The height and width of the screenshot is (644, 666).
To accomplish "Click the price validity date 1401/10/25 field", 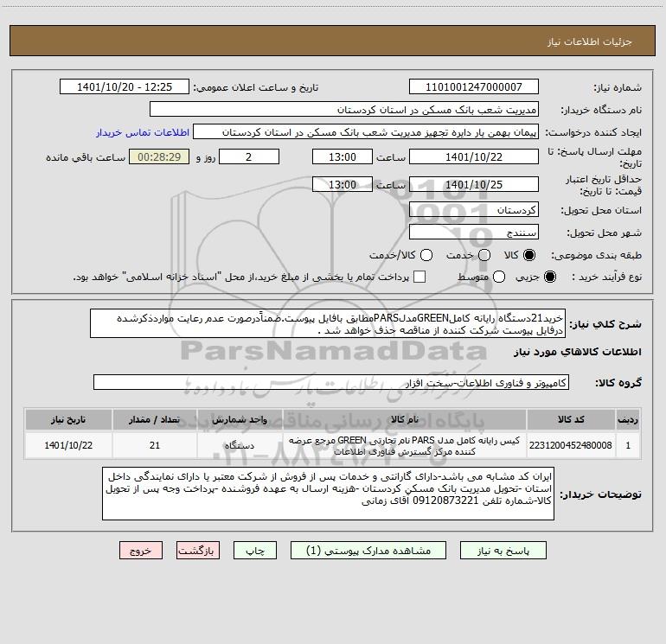I will point(474,184).
